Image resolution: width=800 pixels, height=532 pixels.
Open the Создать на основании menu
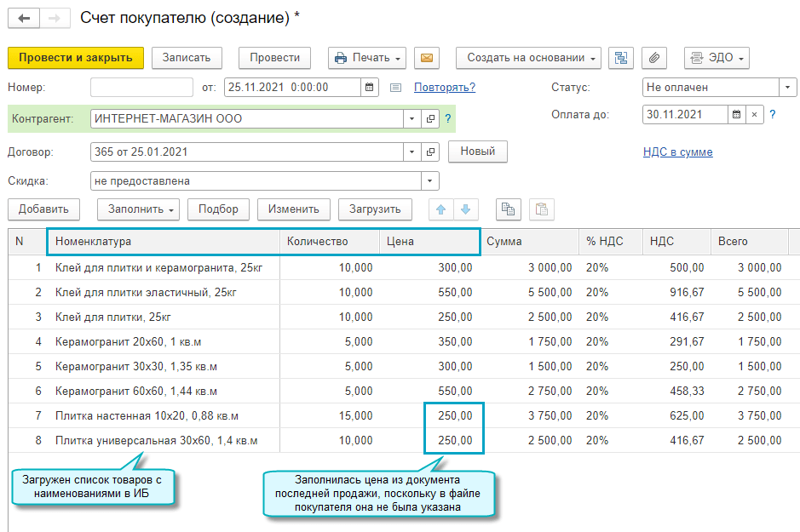[x=528, y=58]
